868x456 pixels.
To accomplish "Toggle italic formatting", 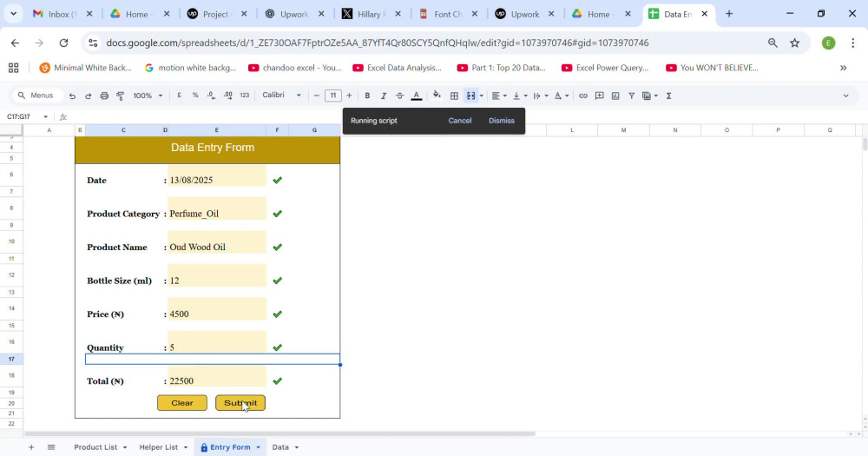I will [x=383, y=96].
